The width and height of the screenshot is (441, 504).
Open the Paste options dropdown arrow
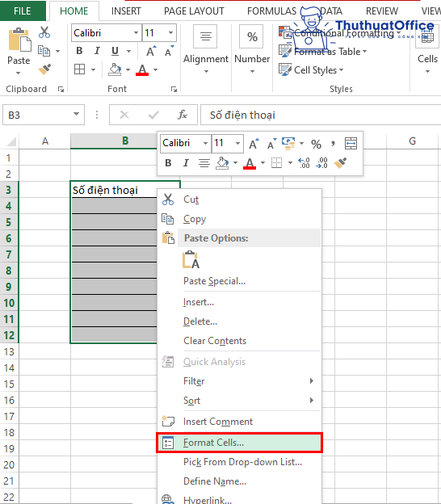[x=19, y=73]
